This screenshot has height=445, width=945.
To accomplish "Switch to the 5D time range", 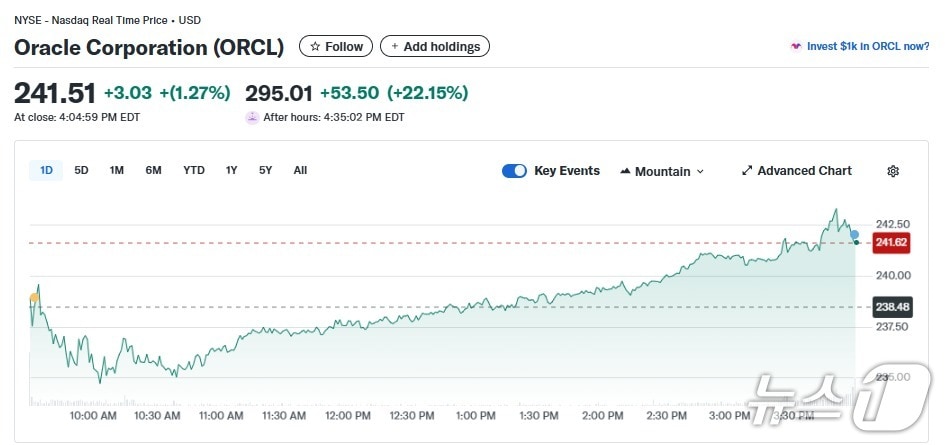I will point(81,170).
